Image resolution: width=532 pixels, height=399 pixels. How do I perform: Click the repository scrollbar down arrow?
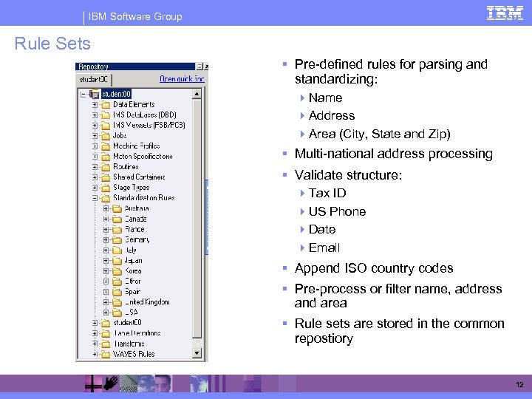pos(197,353)
